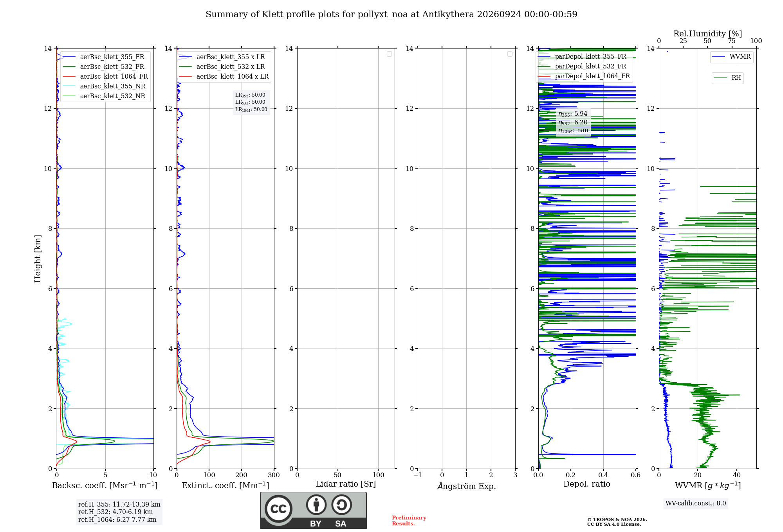Select aerBsc_klett_1064_FR legend entry
The height and width of the screenshot is (532, 783).
coord(105,77)
